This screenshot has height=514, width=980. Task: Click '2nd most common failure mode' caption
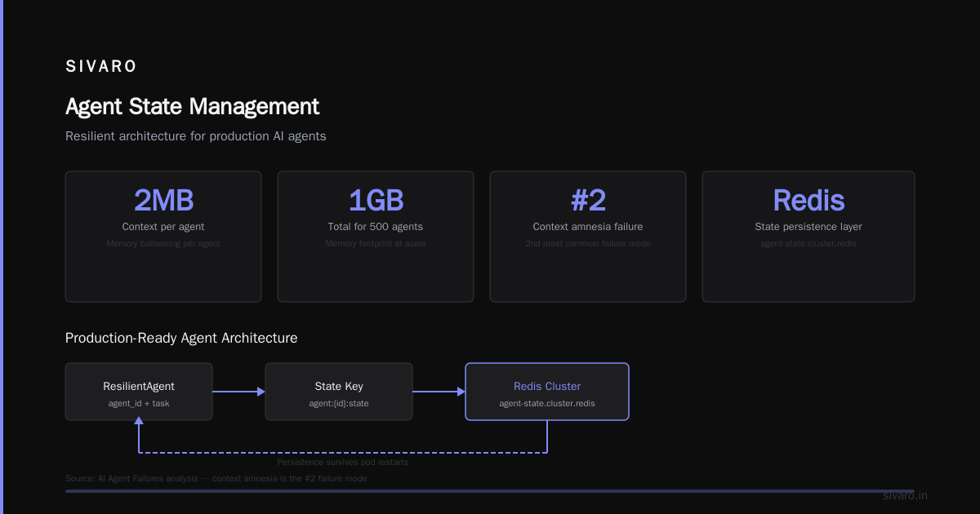[x=588, y=243]
